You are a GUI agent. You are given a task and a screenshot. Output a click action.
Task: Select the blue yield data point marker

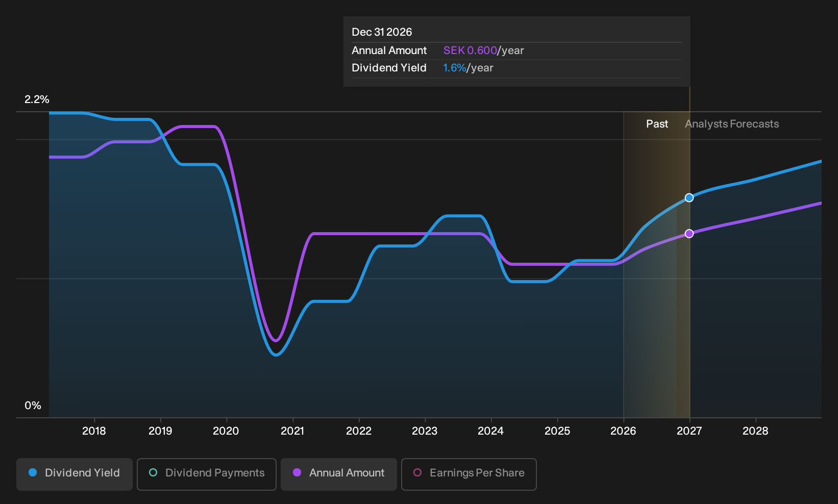click(x=689, y=197)
